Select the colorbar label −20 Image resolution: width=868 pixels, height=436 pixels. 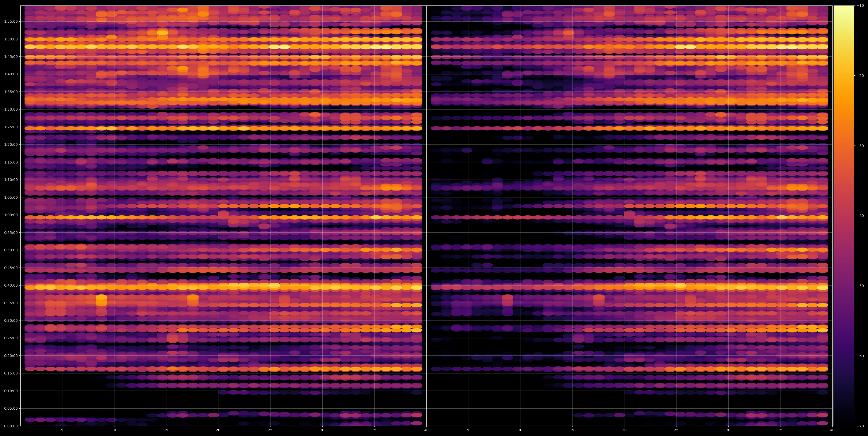[860, 76]
